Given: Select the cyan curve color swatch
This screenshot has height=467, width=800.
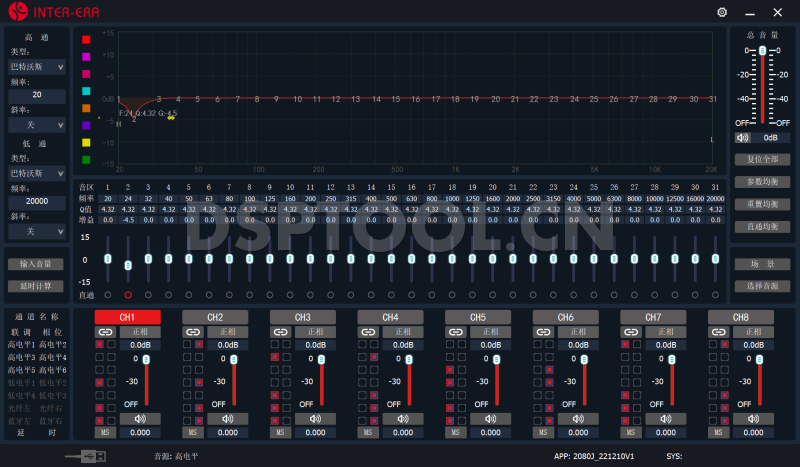Looking at the screenshot, I should tap(87, 90).
